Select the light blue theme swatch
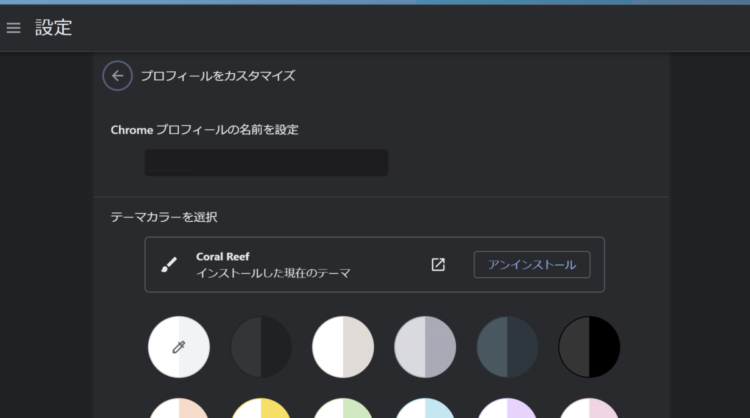 pos(425,408)
